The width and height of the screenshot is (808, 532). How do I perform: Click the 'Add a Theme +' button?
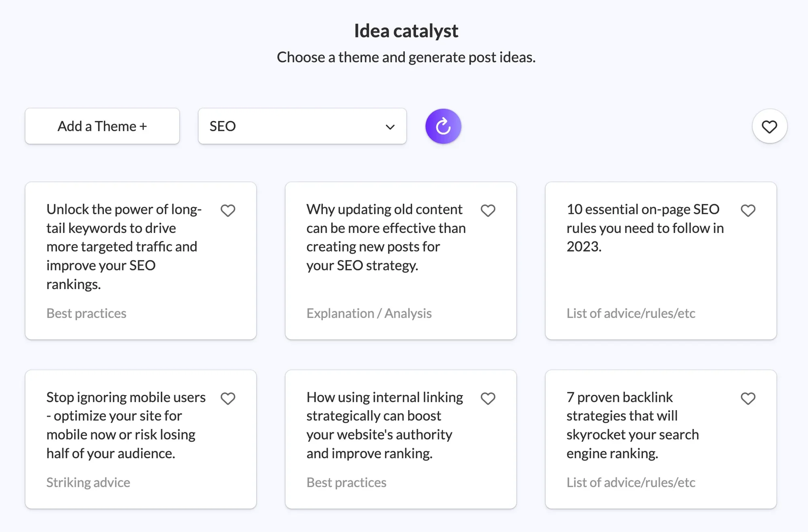click(102, 126)
